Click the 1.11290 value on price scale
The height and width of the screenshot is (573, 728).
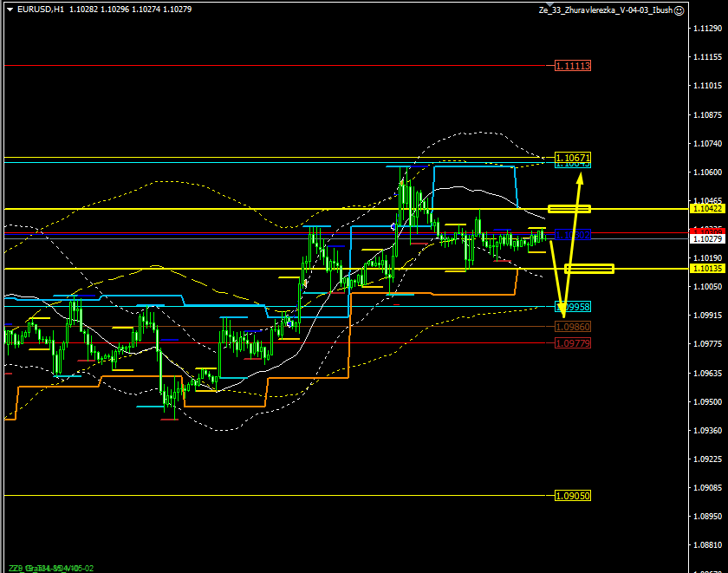pos(707,29)
